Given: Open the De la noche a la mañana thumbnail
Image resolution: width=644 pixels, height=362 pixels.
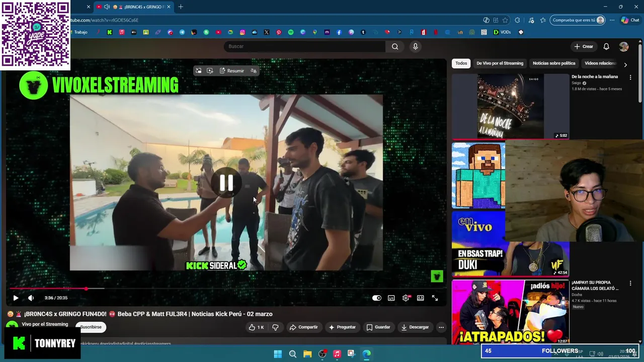Looking at the screenshot, I should point(511,106).
